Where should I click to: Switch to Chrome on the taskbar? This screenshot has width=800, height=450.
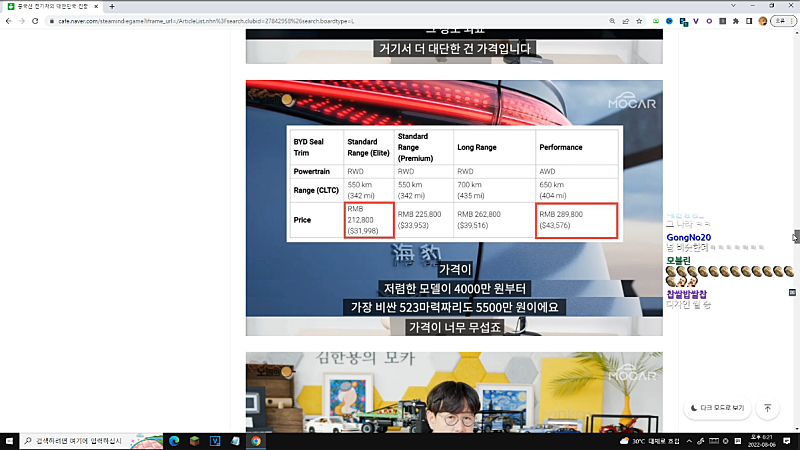tap(256, 441)
